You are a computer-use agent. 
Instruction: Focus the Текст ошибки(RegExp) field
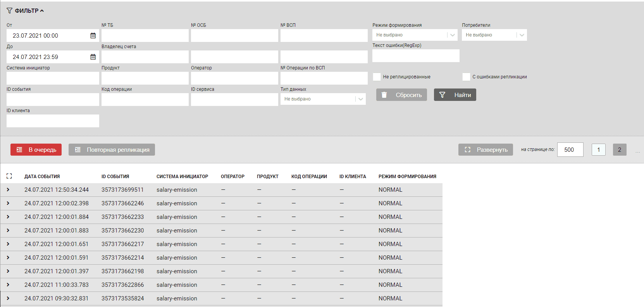pyautogui.click(x=416, y=56)
